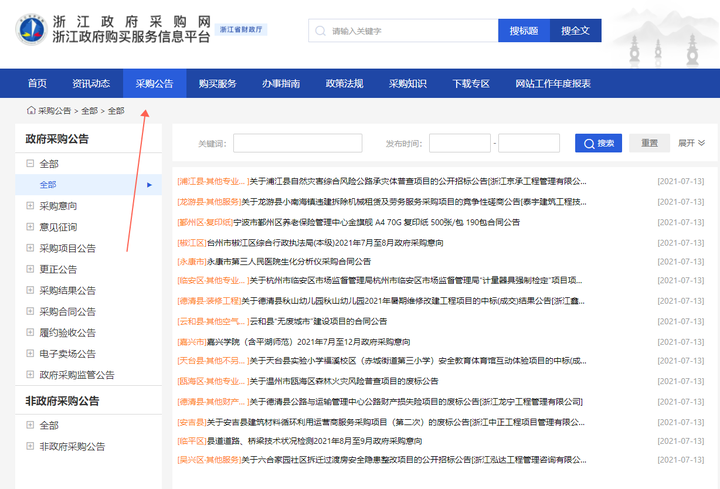Click the blue 搜索 filter button
The width and height of the screenshot is (720, 489).
(598, 143)
